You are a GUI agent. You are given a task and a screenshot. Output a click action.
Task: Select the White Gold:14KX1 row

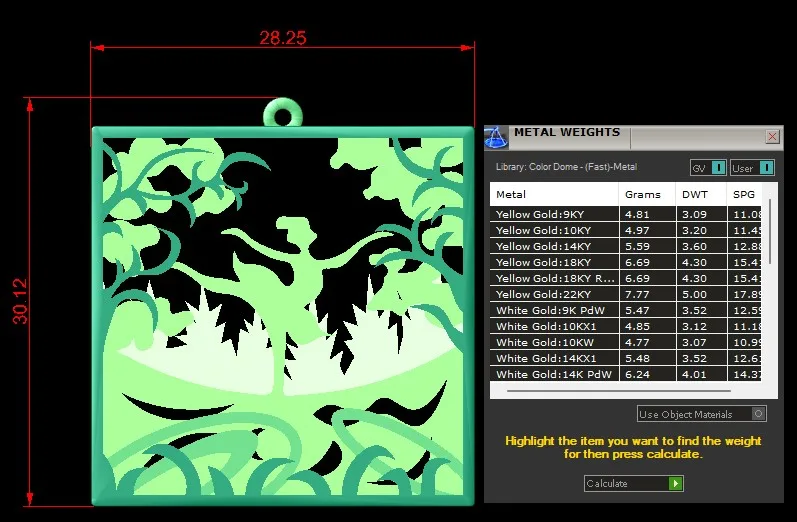click(x=626, y=358)
